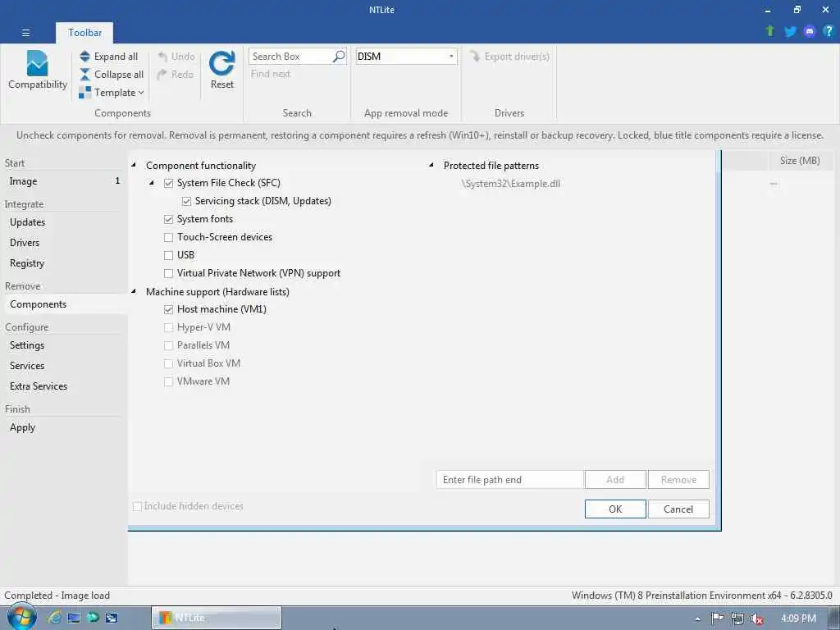Open the Extra Services page
The image size is (840, 630).
39,386
